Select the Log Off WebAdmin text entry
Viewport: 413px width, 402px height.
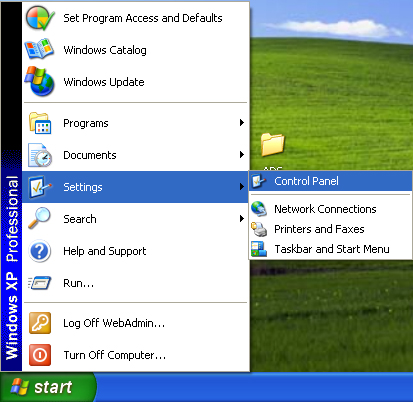click(114, 323)
